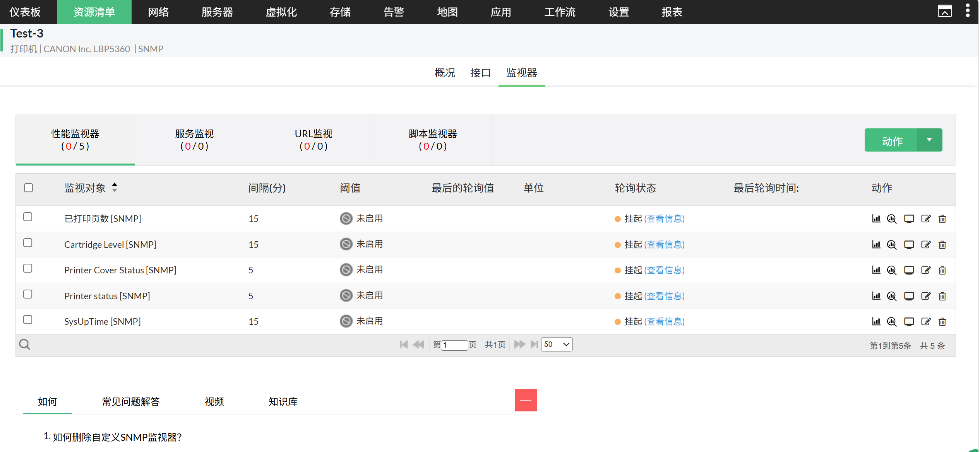
Task: Click monitor icon in Cartridge Level row
Action: pyautogui.click(x=909, y=244)
